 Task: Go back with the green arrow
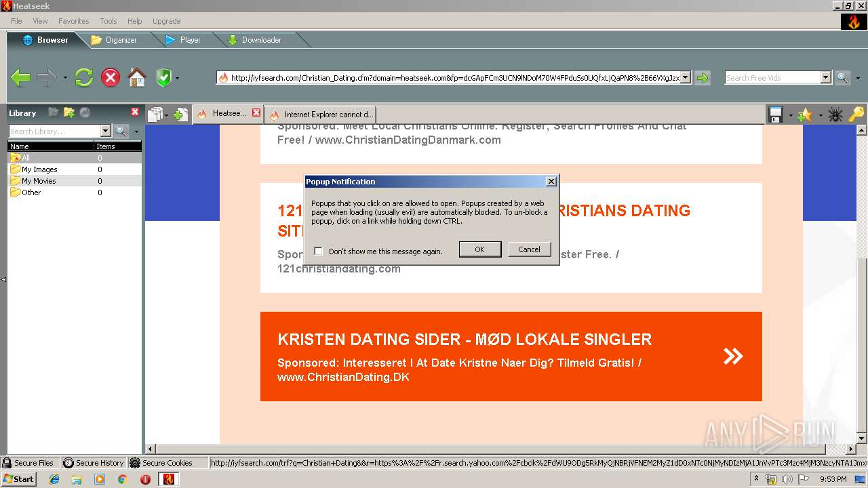click(x=20, y=77)
